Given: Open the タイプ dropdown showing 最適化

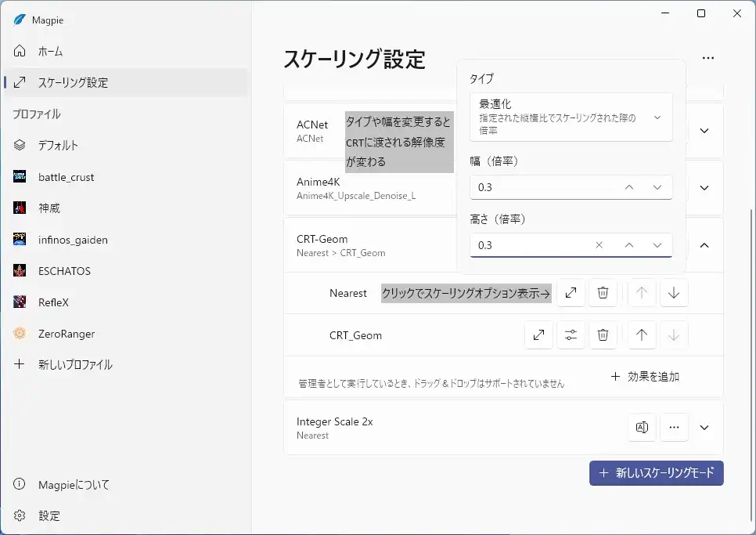Looking at the screenshot, I should point(571,117).
